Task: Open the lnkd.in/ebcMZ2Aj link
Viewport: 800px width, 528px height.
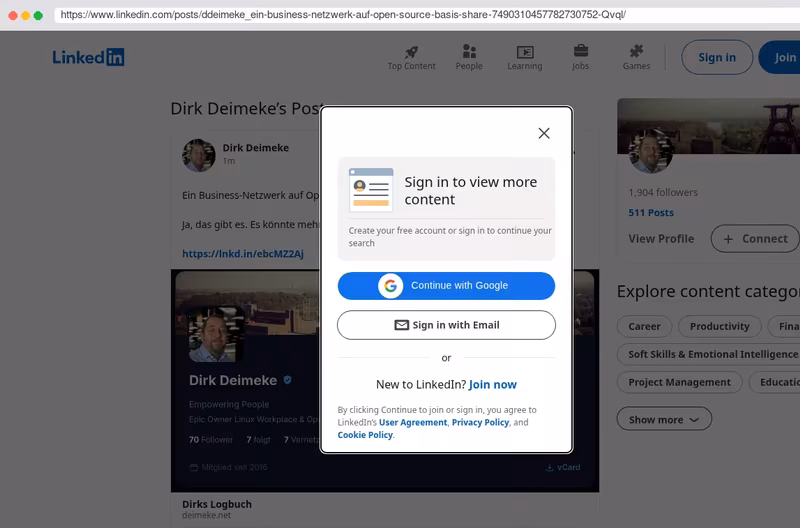Action: coord(243,254)
